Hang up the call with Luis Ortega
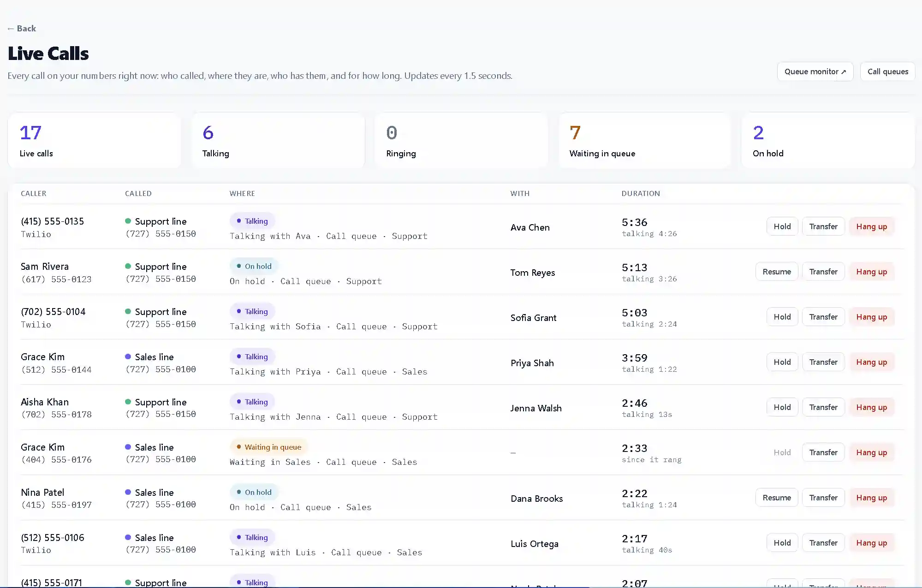The width and height of the screenshot is (922, 588). [872, 543]
